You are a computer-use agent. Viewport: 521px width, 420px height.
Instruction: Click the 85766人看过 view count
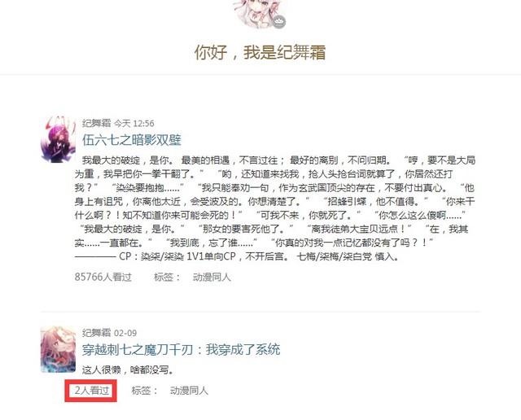[x=103, y=277]
